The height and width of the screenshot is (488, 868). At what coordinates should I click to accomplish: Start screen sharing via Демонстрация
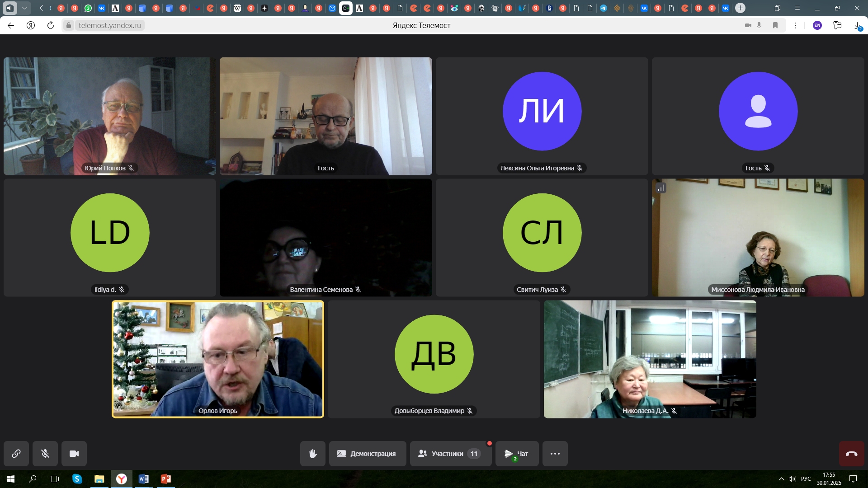[367, 454]
